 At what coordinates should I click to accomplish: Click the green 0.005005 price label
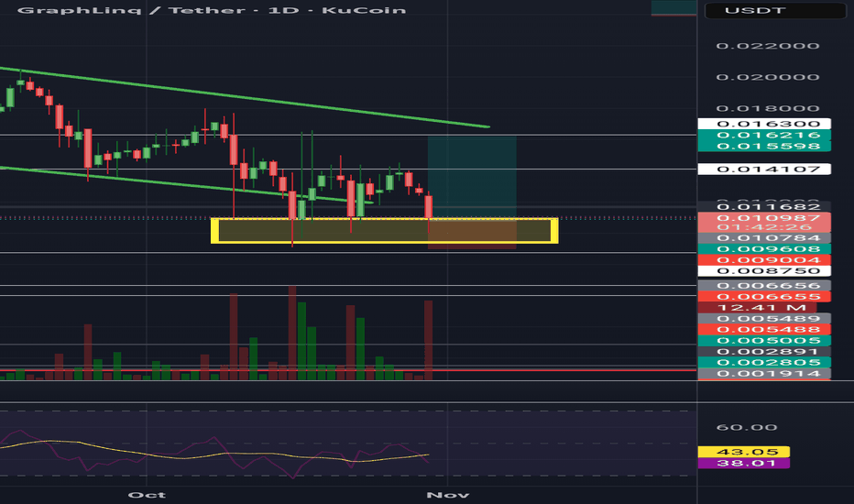[x=764, y=341]
